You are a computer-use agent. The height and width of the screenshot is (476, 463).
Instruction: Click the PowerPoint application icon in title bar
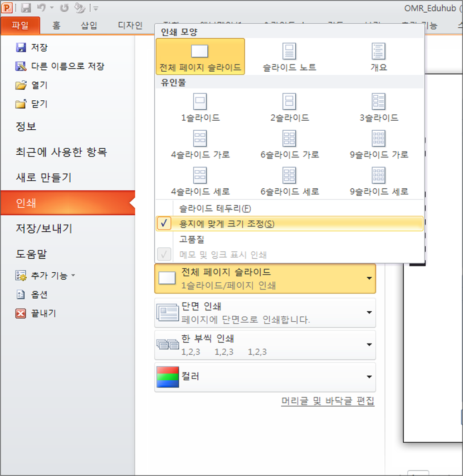7,8
